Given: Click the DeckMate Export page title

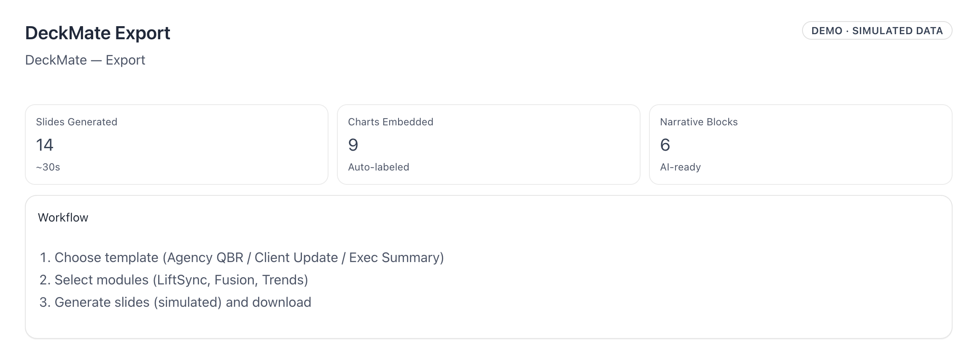Looking at the screenshot, I should click(x=97, y=33).
